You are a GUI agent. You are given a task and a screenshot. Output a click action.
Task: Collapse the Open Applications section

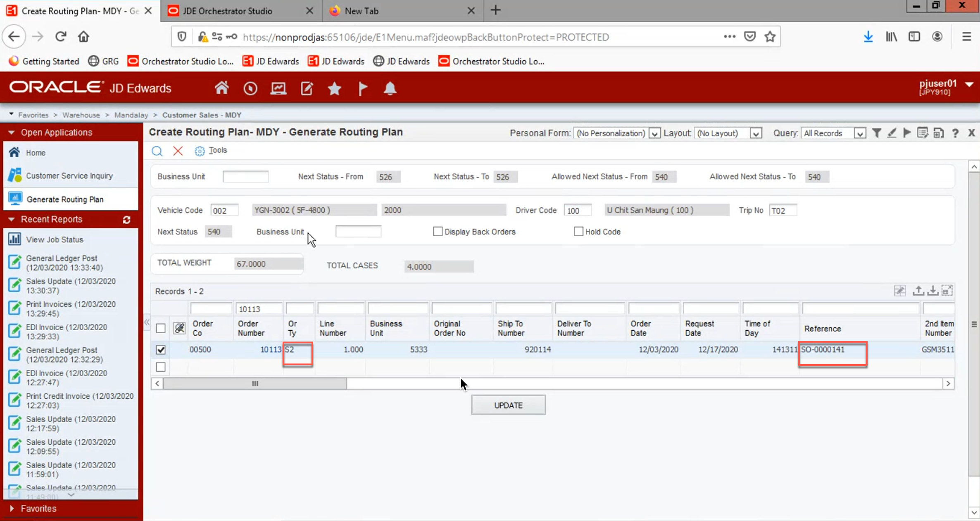pyautogui.click(x=12, y=133)
